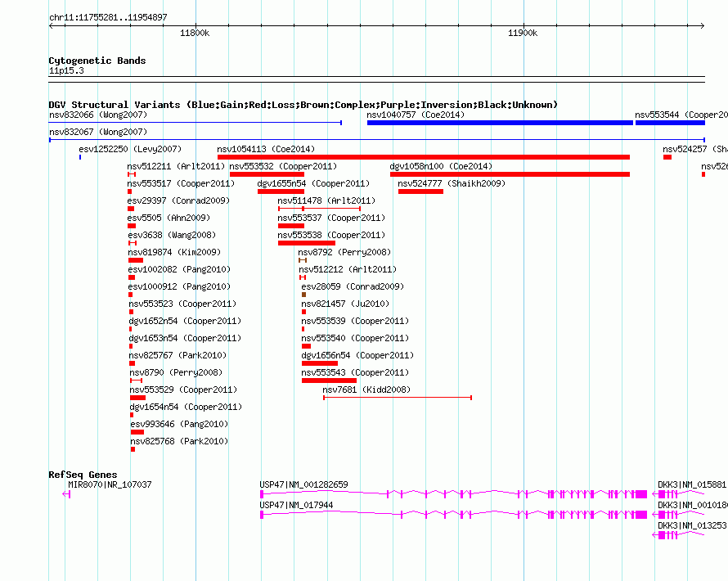
Task: Click the dgv1058n100 (Coe2014) variant bar
Action: (510, 174)
